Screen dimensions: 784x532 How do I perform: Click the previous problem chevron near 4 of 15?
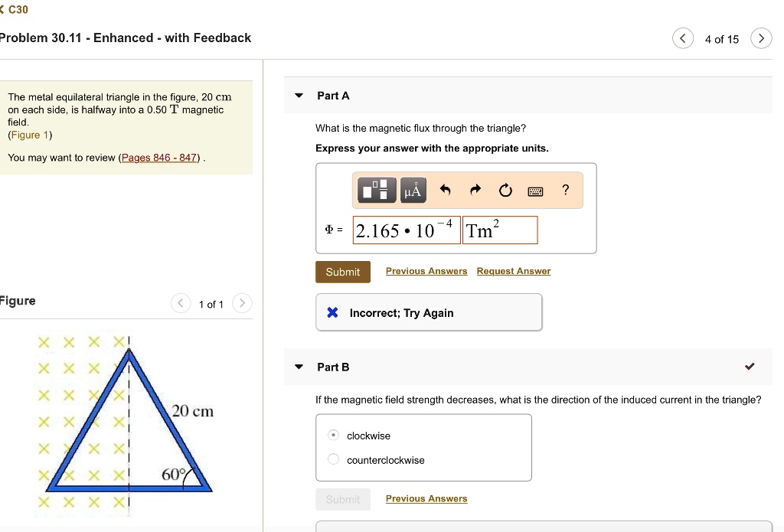pyautogui.click(x=683, y=38)
